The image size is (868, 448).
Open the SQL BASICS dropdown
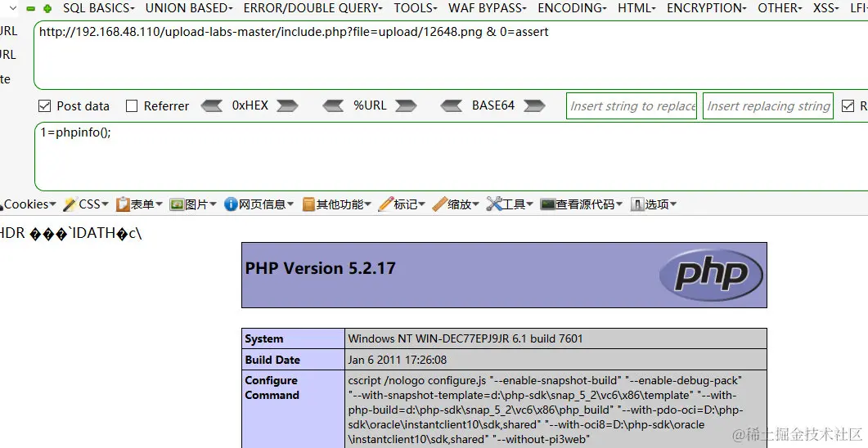point(98,8)
